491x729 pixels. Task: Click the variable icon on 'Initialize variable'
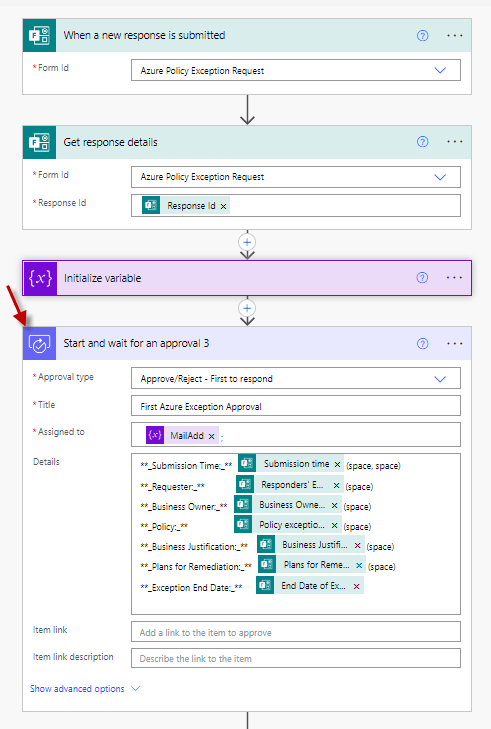click(40, 278)
